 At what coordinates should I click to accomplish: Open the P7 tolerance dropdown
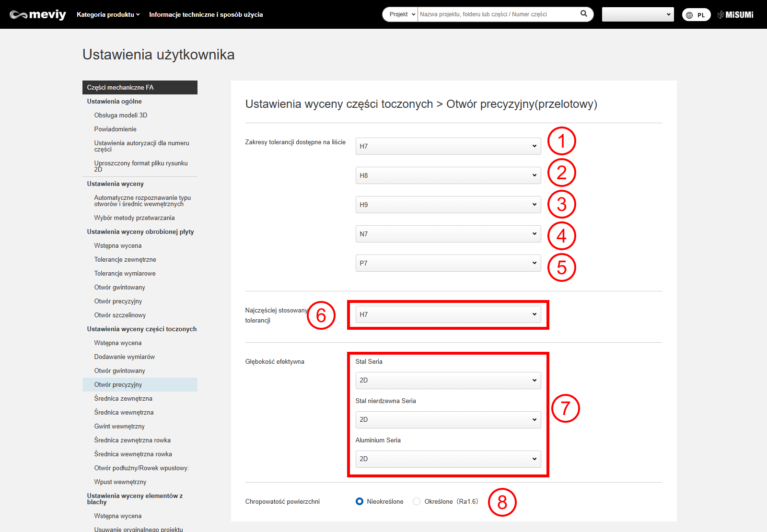tap(448, 263)
